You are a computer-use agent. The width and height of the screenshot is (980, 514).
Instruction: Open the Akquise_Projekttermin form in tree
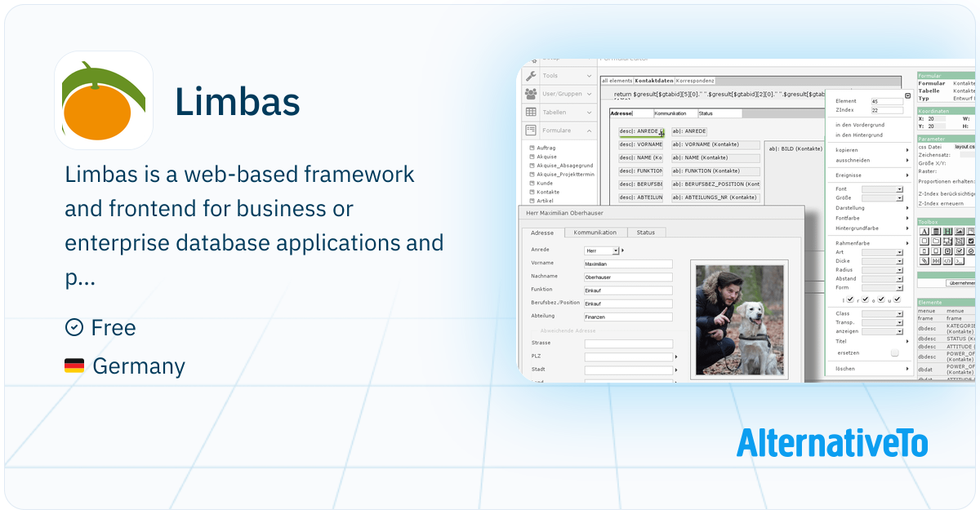tap(565, 174)
